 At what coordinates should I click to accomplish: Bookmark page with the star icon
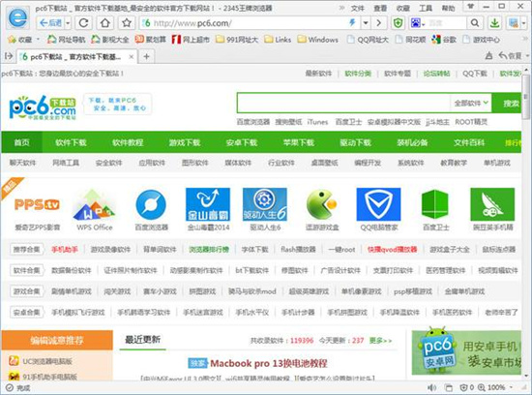coord(127,23)
